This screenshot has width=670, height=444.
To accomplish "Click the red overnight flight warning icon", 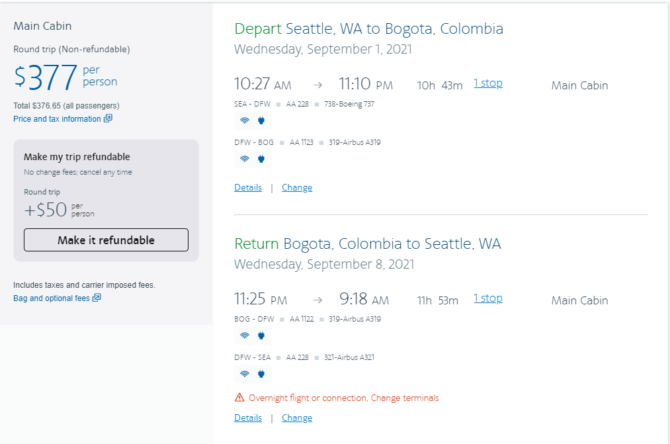I will pyautogui.click(x=239, y=397).
